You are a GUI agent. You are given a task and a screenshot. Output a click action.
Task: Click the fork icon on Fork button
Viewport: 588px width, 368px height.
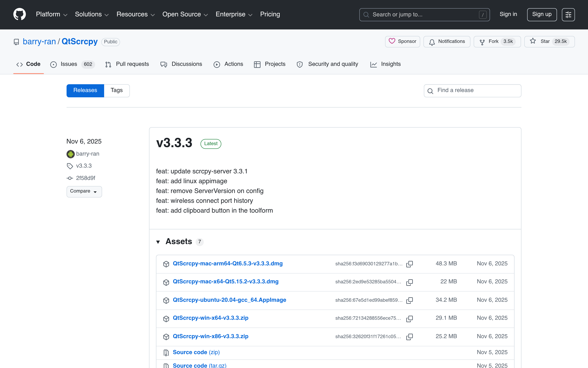click(482, 42)
